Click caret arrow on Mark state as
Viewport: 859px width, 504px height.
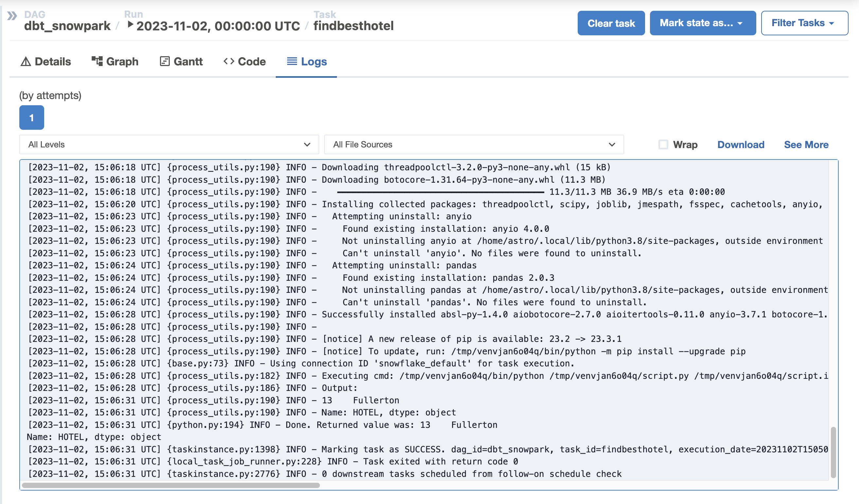[740, 24]
